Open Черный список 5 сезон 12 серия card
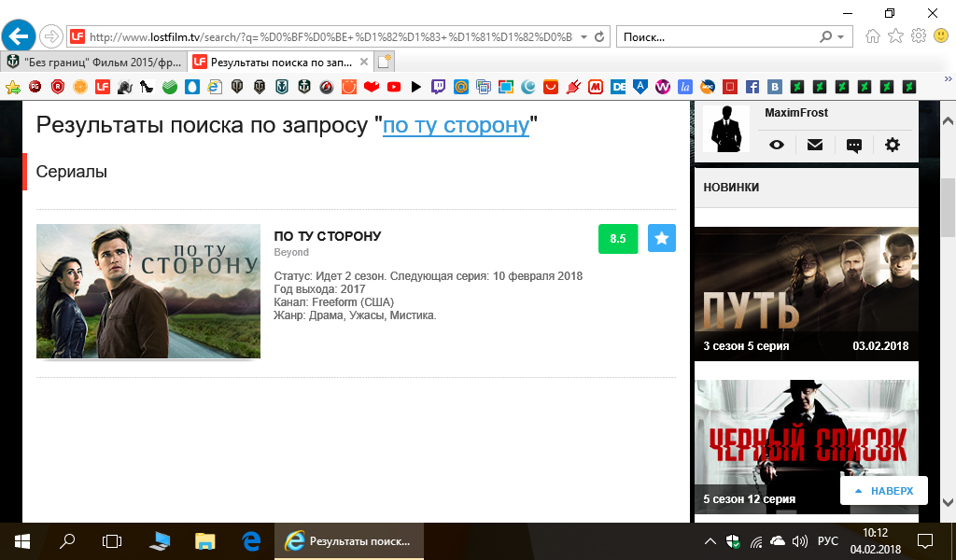The height and width of the screenshot is (560, 956). point(807,447)
